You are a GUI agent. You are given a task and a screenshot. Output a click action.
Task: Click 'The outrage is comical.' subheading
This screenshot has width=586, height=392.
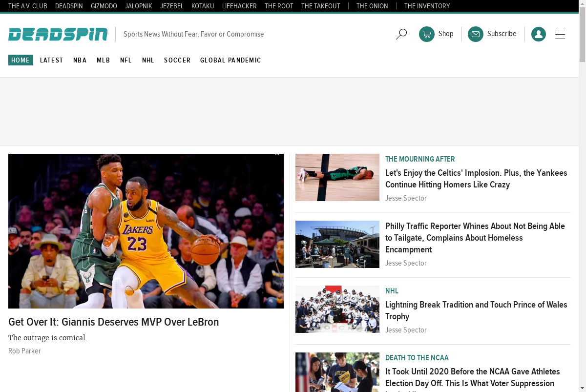47,338
